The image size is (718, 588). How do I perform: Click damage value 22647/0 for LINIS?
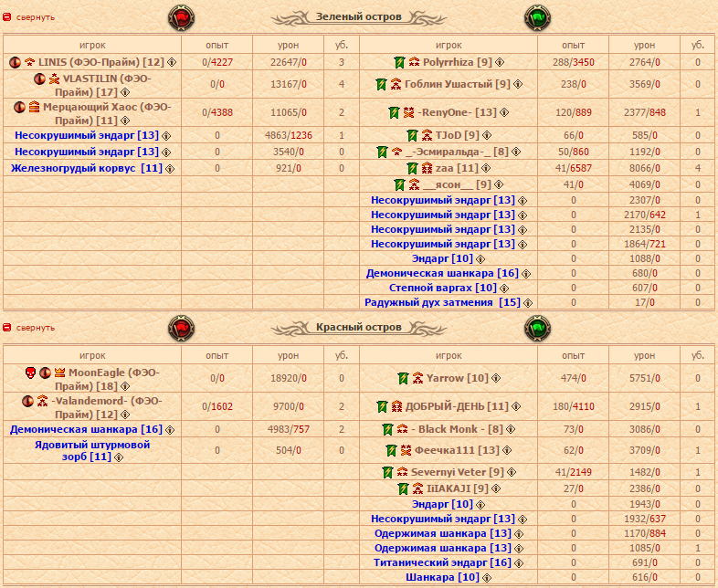(288, 62)
